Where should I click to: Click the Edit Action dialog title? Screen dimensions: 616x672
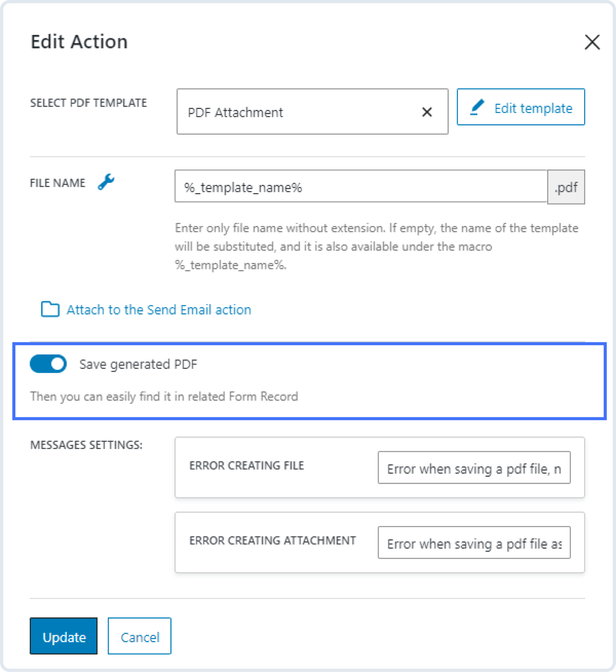click(x=79, y=41)
